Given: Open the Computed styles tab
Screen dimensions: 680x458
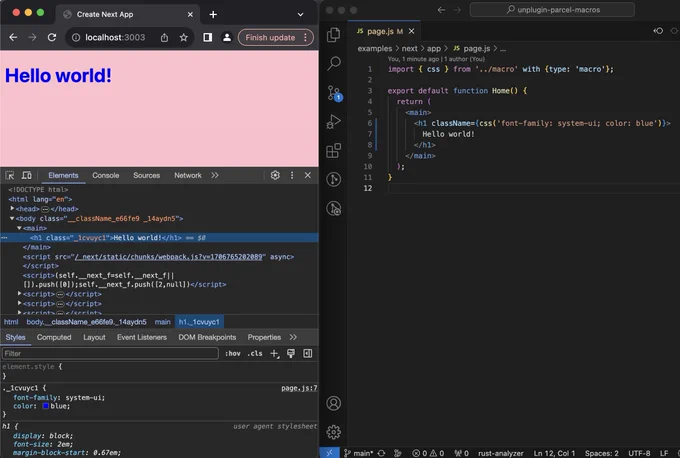Looking at the screenshot, I should (54, 337).
